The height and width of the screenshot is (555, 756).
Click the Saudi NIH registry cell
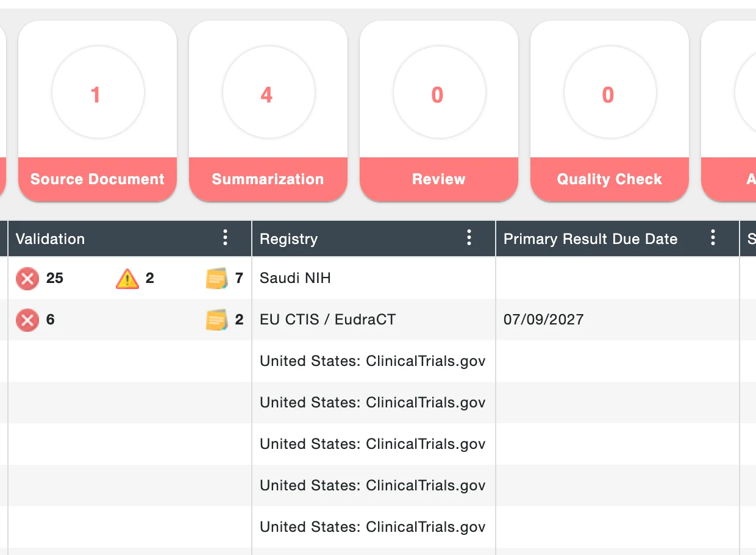[374, 278]
